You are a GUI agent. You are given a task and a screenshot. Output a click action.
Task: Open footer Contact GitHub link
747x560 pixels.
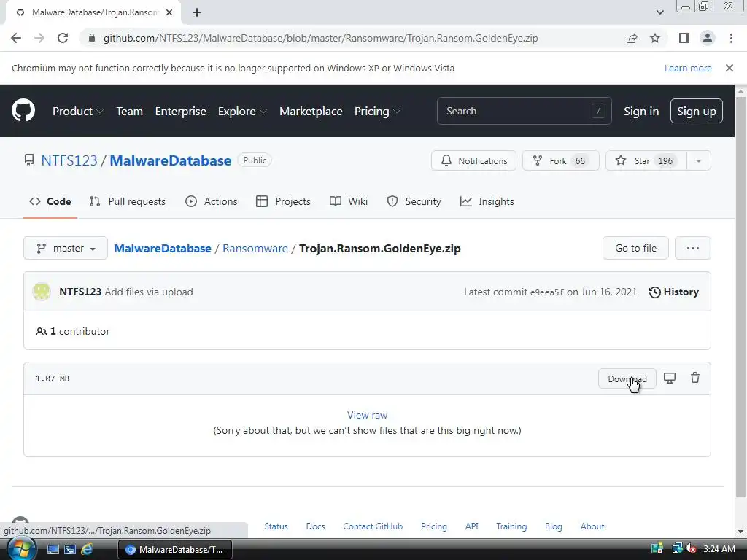pyautogui.click(x=373, y=526)
